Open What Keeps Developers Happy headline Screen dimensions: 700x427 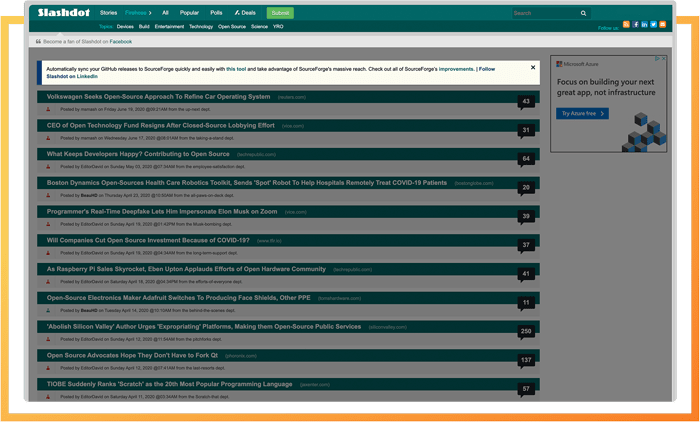coord(138,154)
